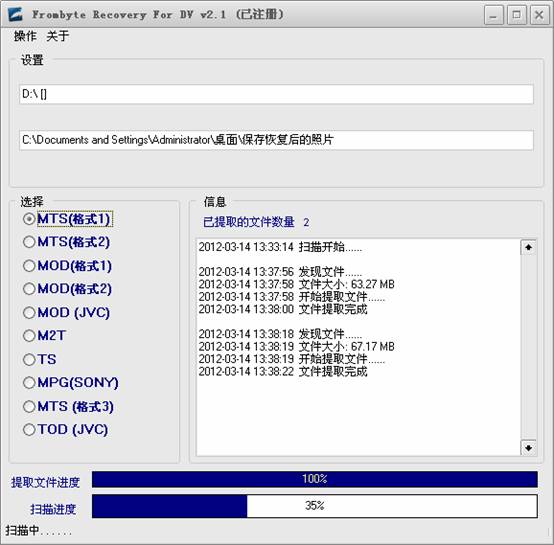This screenshot has width=554, height=545.
Task: Click the 扫描中 status bar text
Action: [x=38, y=531]
